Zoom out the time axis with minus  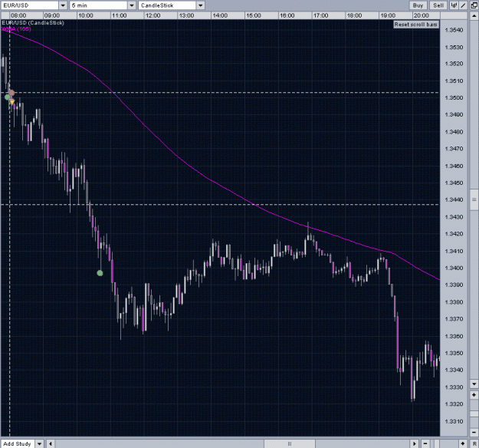click(x=425, y=443)
